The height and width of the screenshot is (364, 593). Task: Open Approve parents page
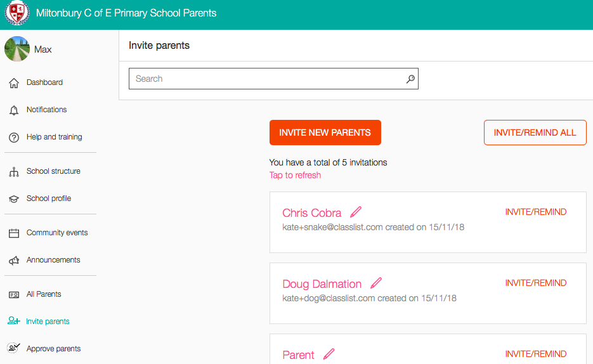point(53,349)
